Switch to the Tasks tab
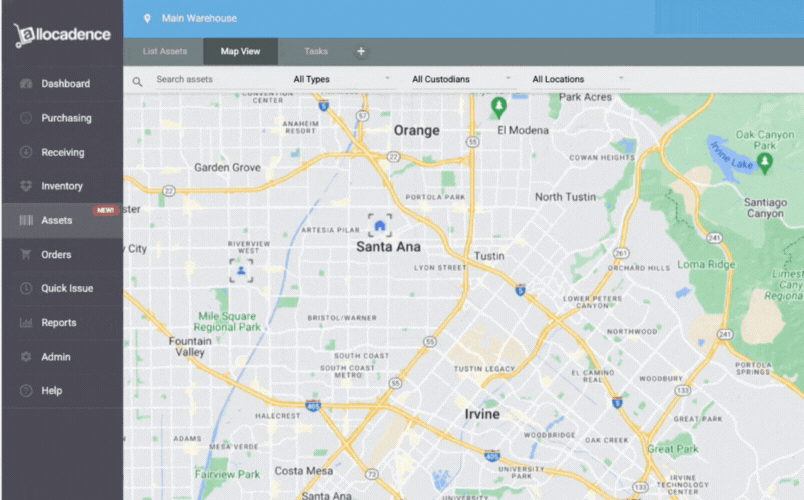Image resolution: width=804 pixels, height=500 pixels. point(316,51)
